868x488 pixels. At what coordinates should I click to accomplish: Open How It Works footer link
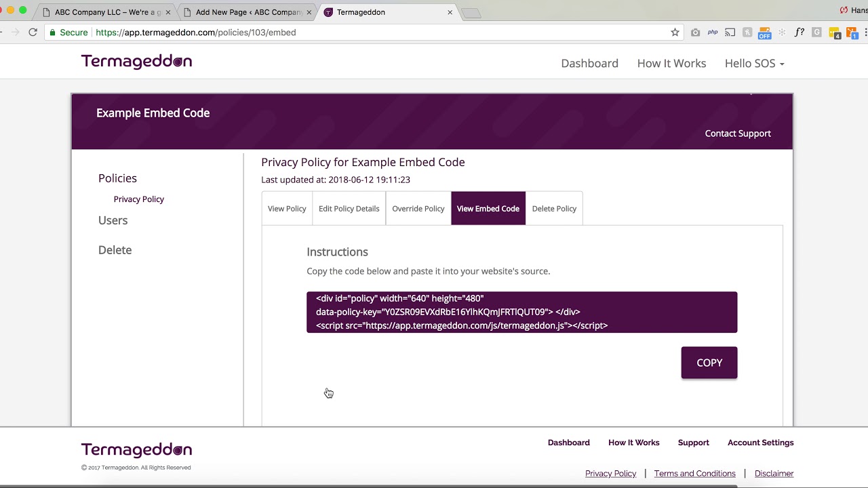point(633,443)
